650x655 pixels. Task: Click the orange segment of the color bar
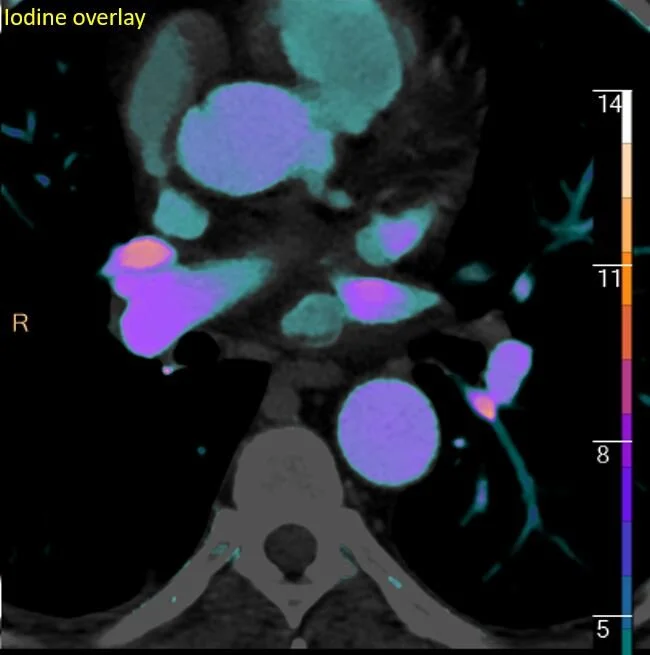click(x=627, y=279)
